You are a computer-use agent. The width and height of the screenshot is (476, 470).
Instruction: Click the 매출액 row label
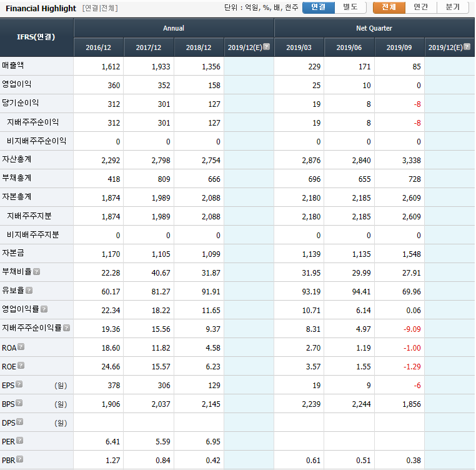click(12, 66)
